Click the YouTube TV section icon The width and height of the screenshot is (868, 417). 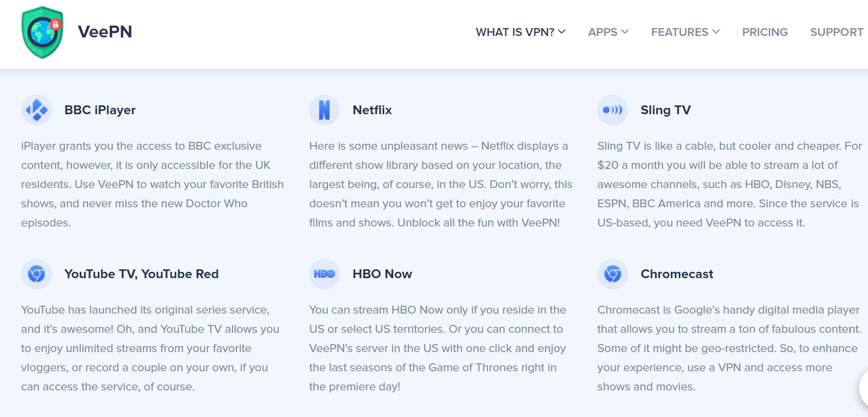(36, 274)
